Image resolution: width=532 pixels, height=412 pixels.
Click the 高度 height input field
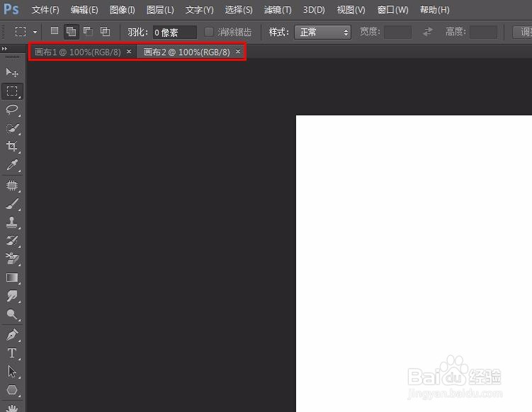[x=483, y=33]
